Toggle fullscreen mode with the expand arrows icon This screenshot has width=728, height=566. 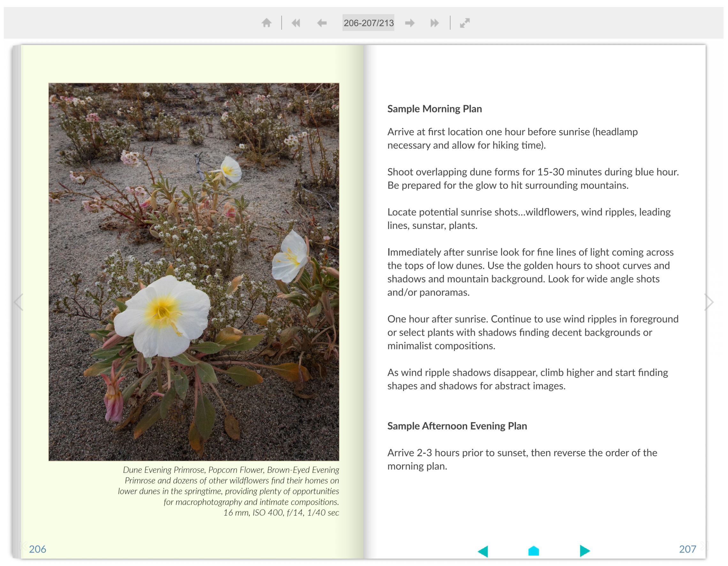click(x=465, y=23)
